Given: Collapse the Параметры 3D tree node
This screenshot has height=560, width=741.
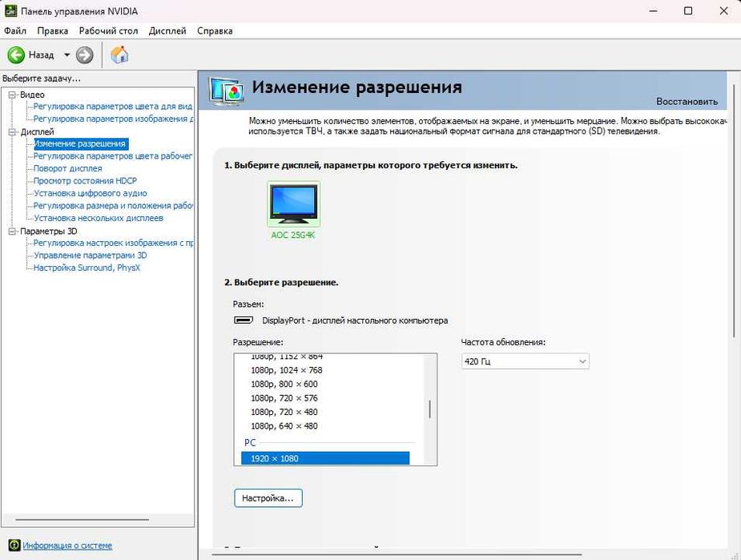Looking at the screenshot, I should point(12,231).
